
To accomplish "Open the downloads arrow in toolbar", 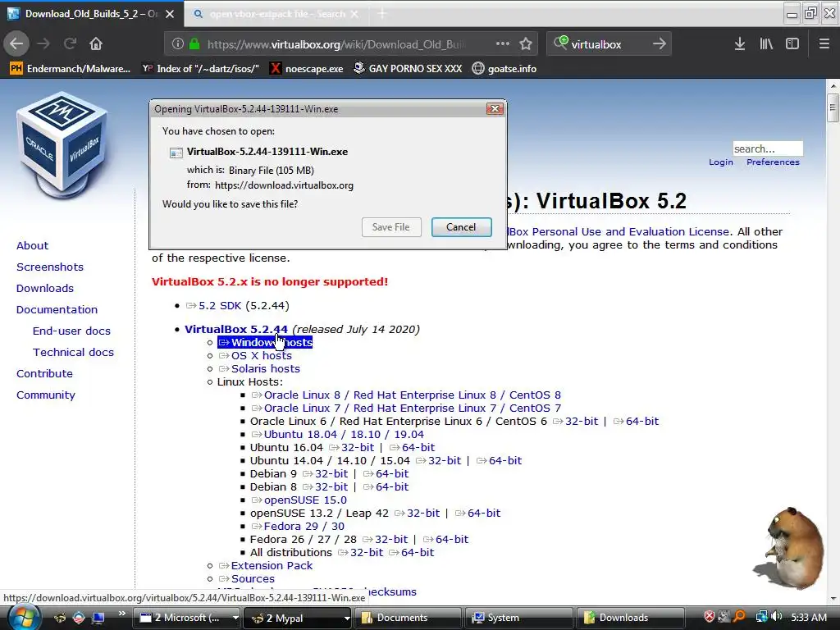I will (739, 44).
